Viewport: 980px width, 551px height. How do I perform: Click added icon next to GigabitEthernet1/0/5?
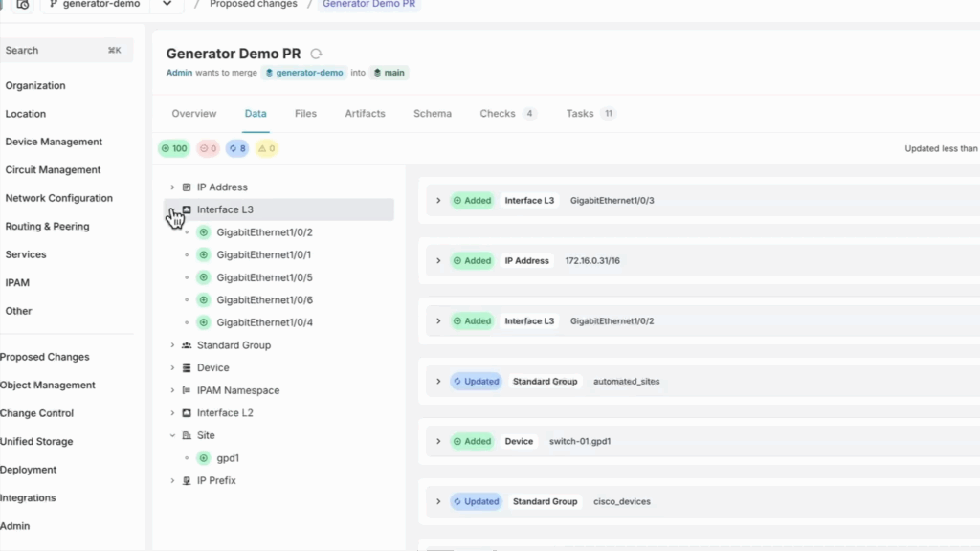click(x=204, y=277)
